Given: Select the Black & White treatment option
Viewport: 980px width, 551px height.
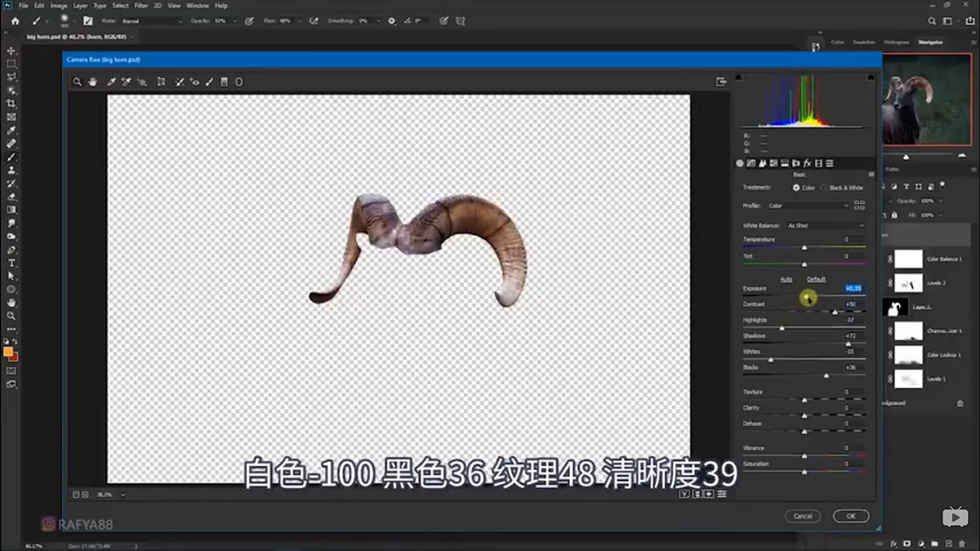Looking at the screenshot, I should pos(825,188).
